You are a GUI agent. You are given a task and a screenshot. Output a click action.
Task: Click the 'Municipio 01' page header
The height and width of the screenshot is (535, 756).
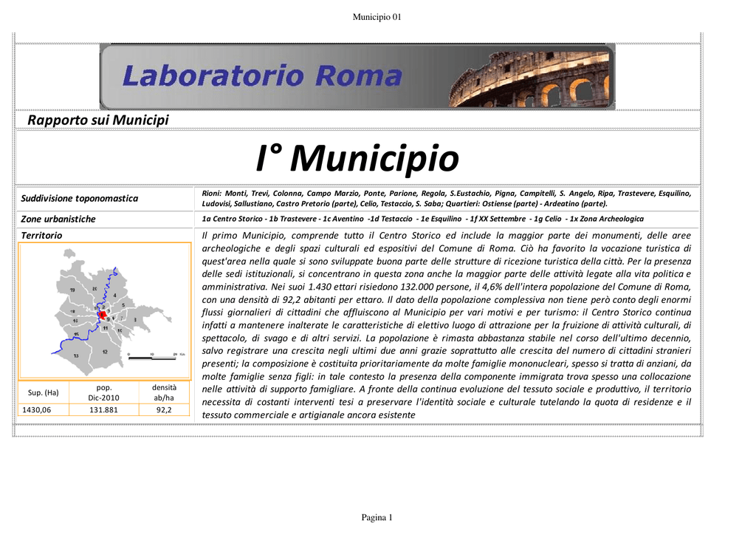377,17
